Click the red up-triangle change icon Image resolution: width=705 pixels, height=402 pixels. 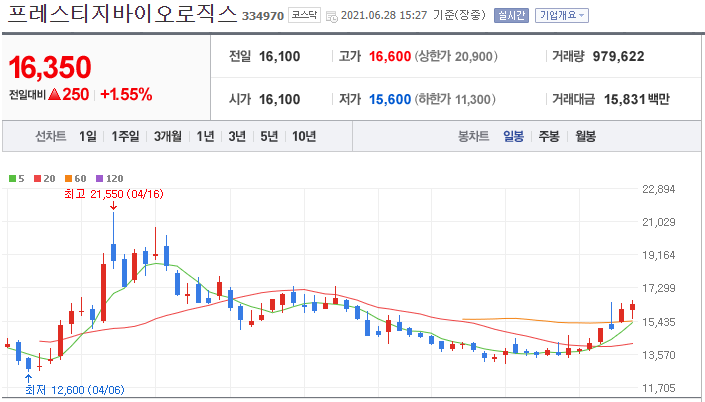coord(54,94)
